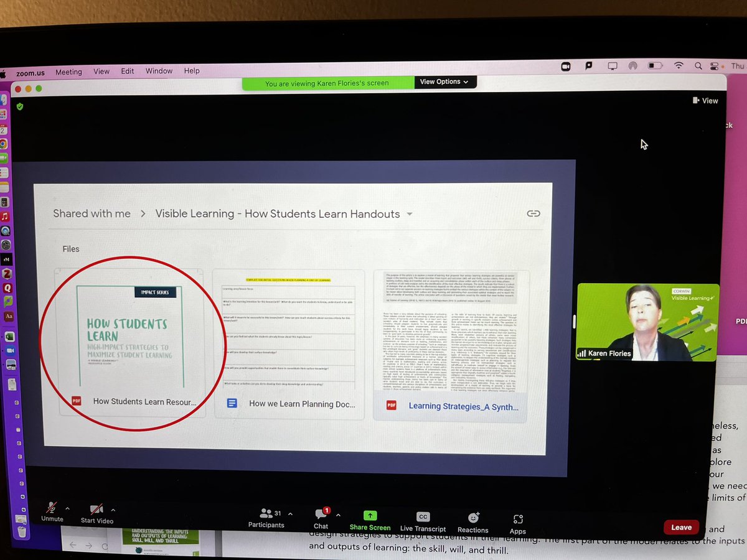Click 'How Students Learn Resour...' file name
The height and width of the screenshot is (560, 747).
click(x=144, y=402)
